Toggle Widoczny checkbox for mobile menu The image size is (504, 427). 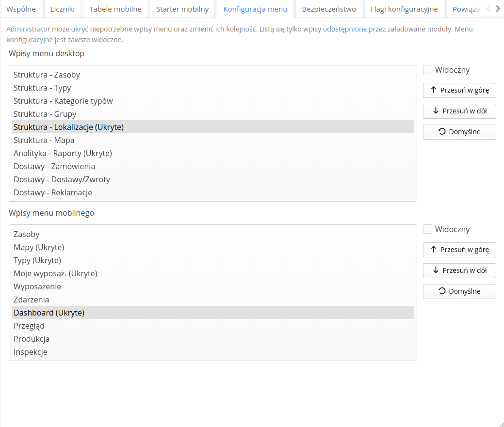click(427, 229)
